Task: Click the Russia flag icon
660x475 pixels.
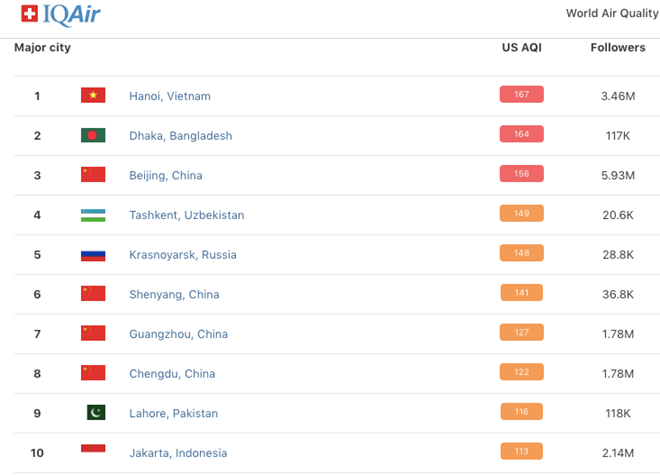Action: [93, 254]
